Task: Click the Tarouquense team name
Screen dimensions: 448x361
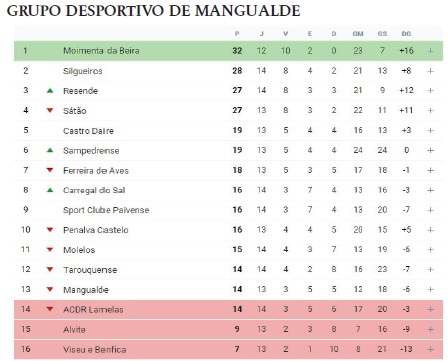Action: (90, 270)
